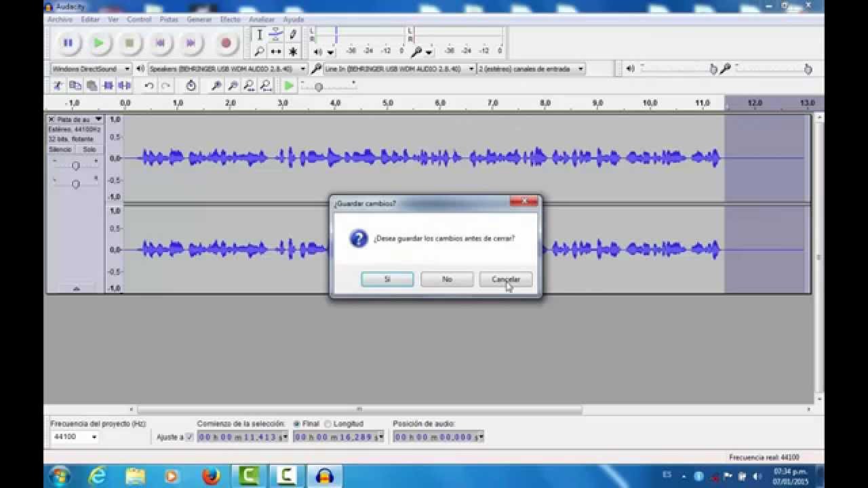The width and height of the screenshot is (868, 488).
Task: Click Cancelar in the save dialog
Action: (506, 279)
